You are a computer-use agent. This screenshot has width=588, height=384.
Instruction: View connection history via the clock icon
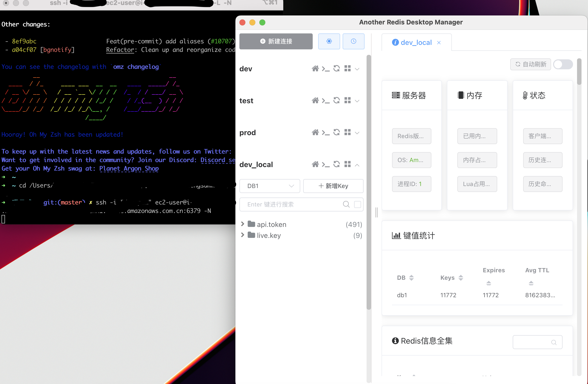(353, 41)
